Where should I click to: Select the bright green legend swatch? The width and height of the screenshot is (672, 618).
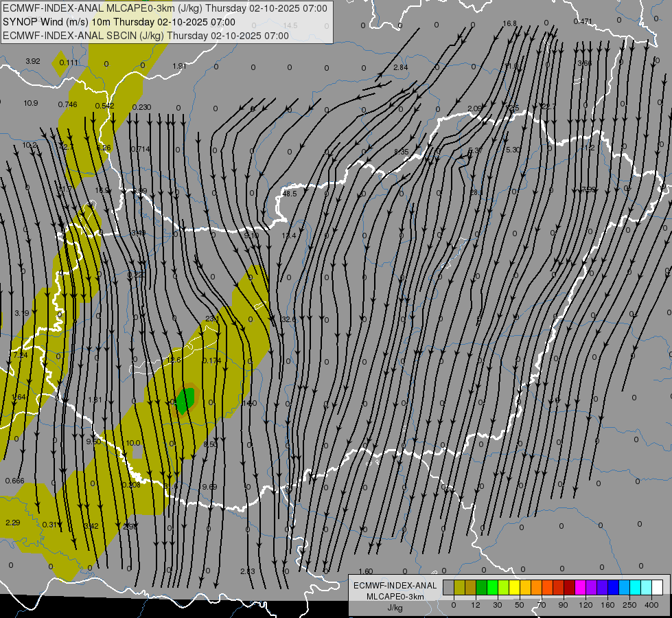pyautogui.click(x=493, y=588)
